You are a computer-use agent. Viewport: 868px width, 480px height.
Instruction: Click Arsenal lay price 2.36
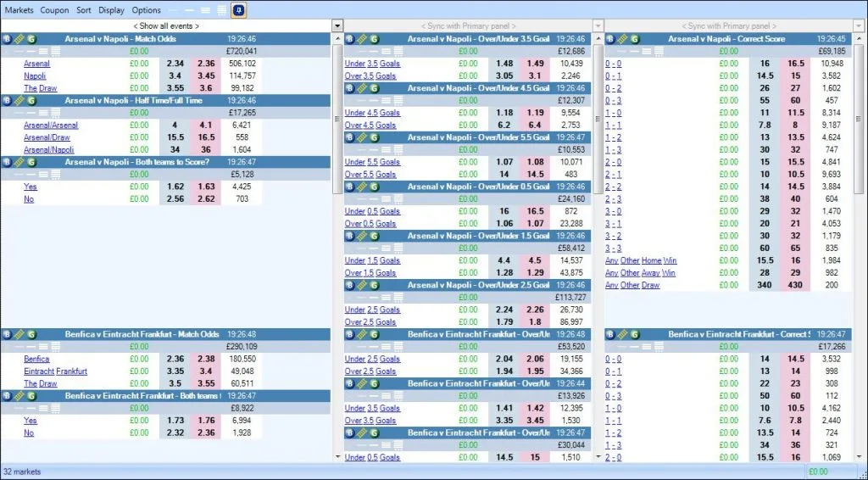point(206,64)
